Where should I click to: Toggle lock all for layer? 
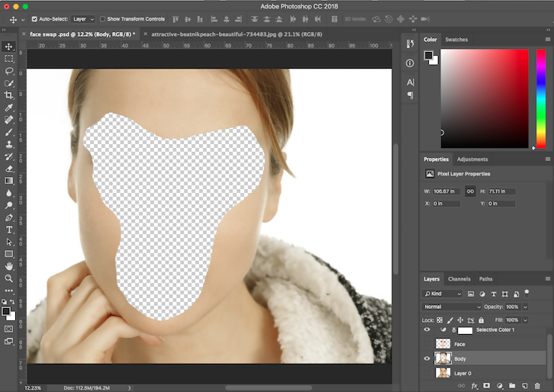pos(481,320)
